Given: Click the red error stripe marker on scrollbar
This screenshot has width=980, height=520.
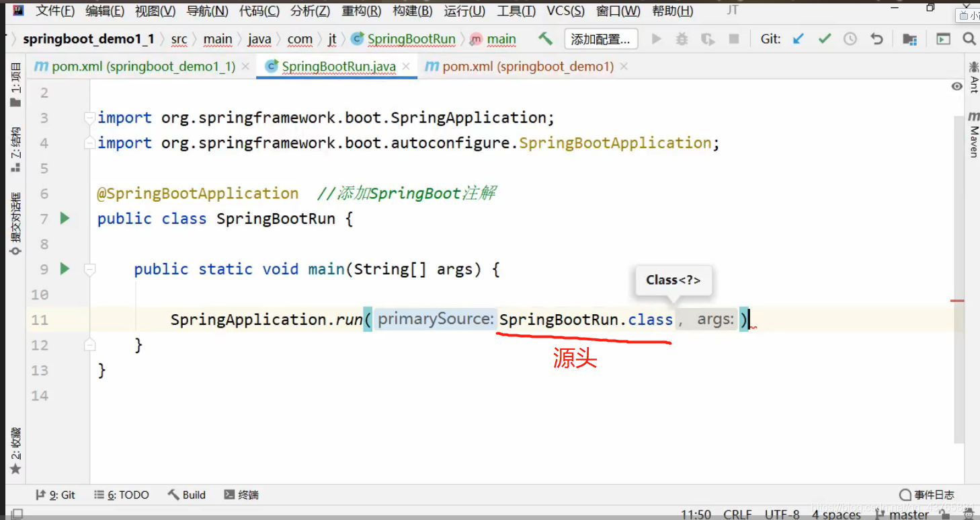Looking at the screenshot, I should (957, 301).
